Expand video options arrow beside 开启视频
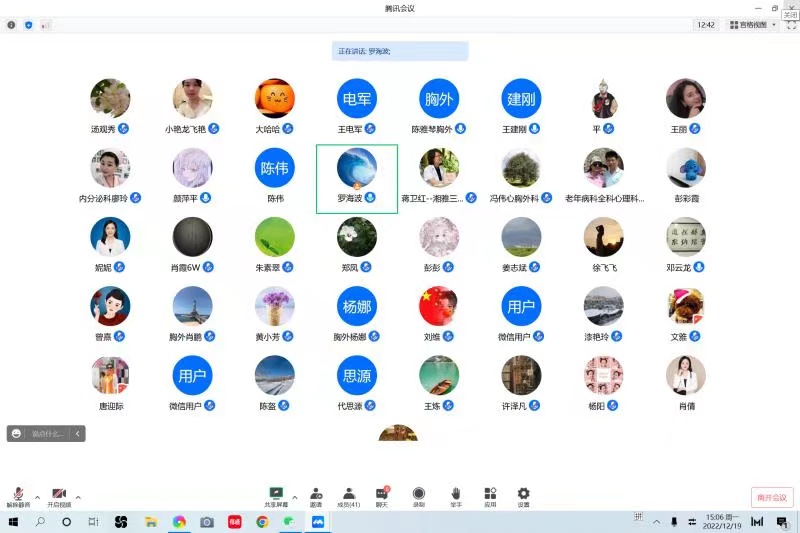Viewport: 800px width, 533px height. click(x=78, y=496)
